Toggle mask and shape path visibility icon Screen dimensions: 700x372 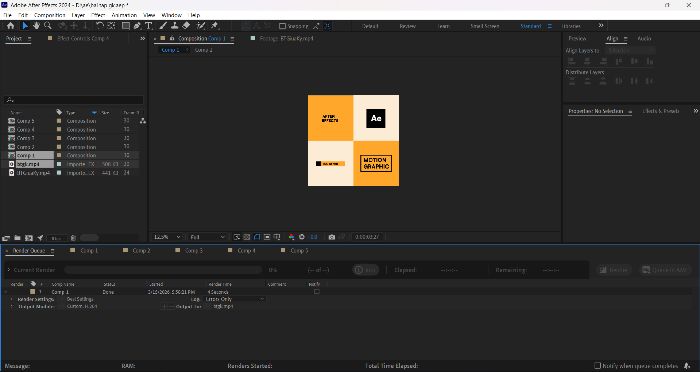coord(257,237)
